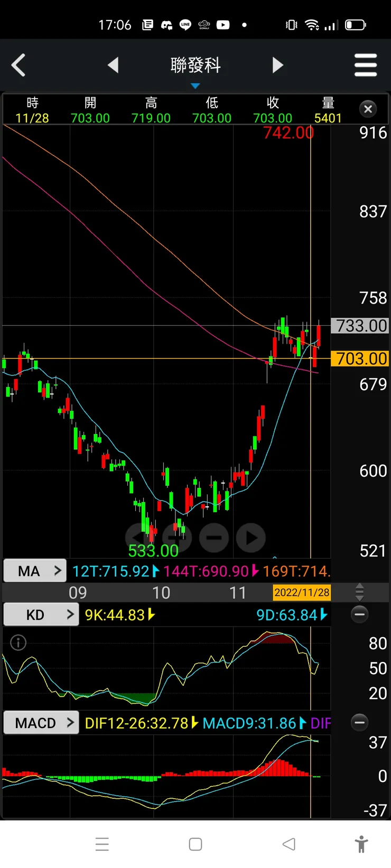Open Android recent apps navigation button
The width and height of the screenshot is (391, 868).
coord(102,844)
